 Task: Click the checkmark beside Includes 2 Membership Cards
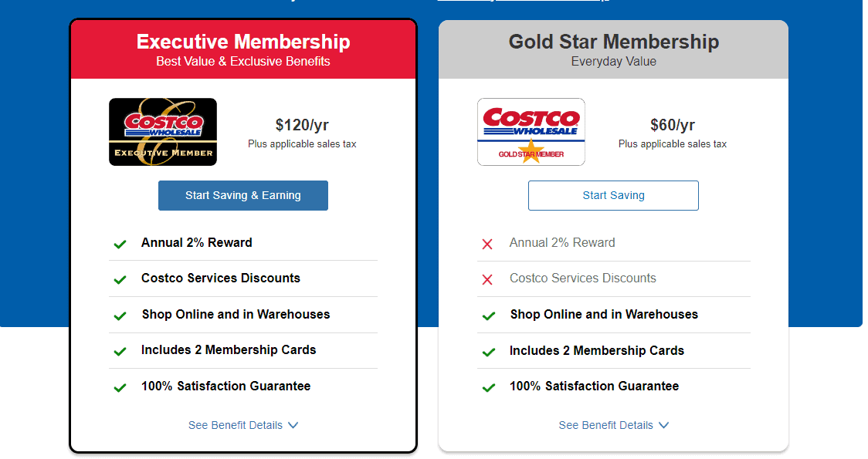point(120,350)
